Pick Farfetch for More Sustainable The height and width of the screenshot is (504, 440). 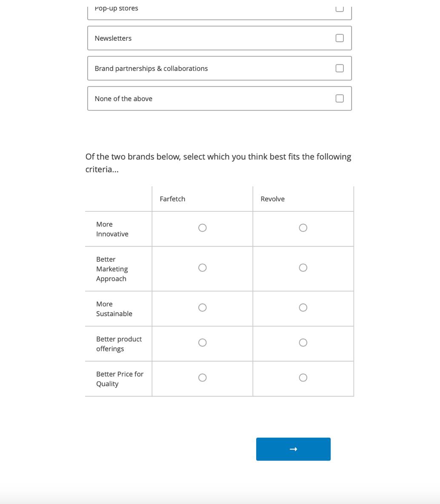[x=203, y=308]
